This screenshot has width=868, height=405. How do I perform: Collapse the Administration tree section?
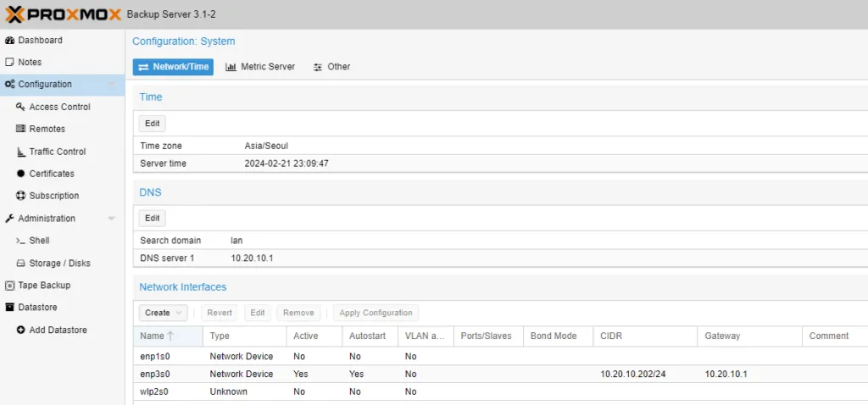(x=111, y=219)
